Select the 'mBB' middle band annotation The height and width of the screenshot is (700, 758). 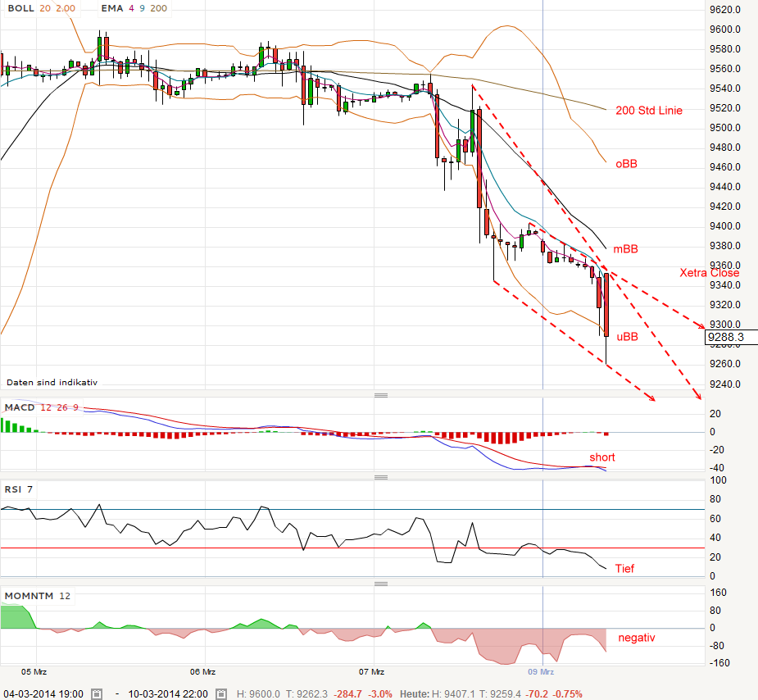pyautogui.click(x=625, y=249)
